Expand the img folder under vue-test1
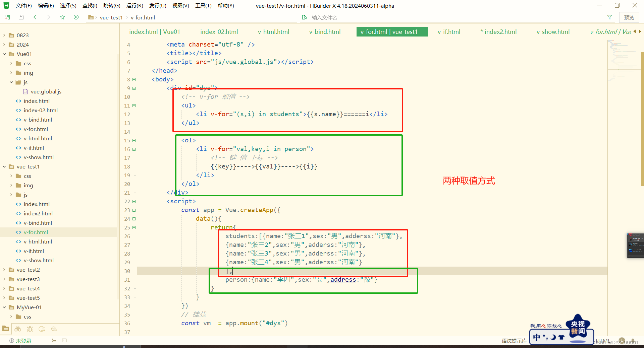Viewport: 644px width, 348px height. click(11, 185)
